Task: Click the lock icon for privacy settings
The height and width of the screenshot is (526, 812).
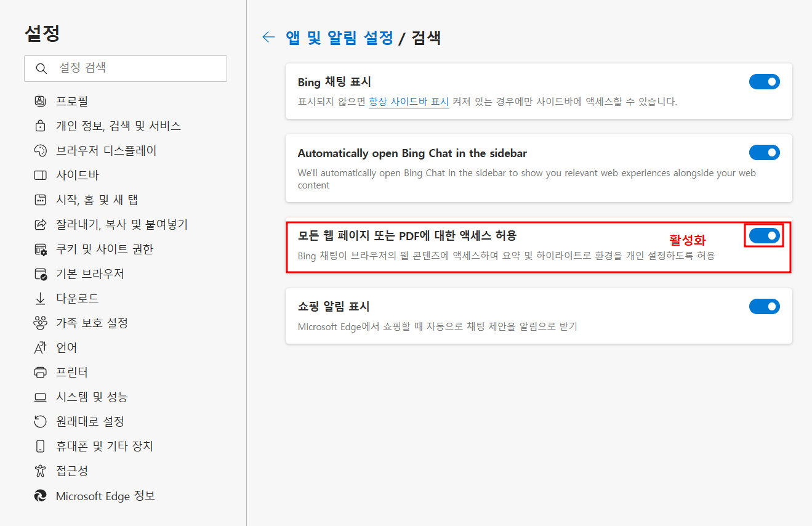Action: [x=40, y=126]
